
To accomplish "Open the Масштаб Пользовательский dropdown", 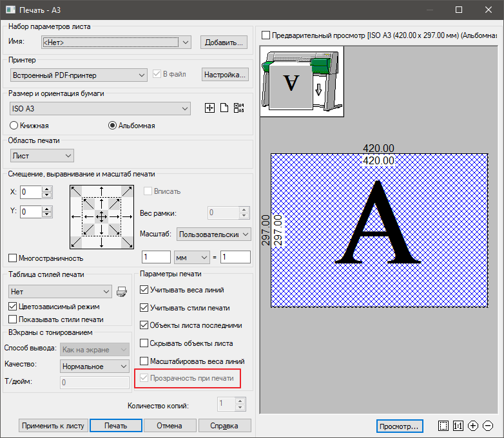I will point(213,234).
